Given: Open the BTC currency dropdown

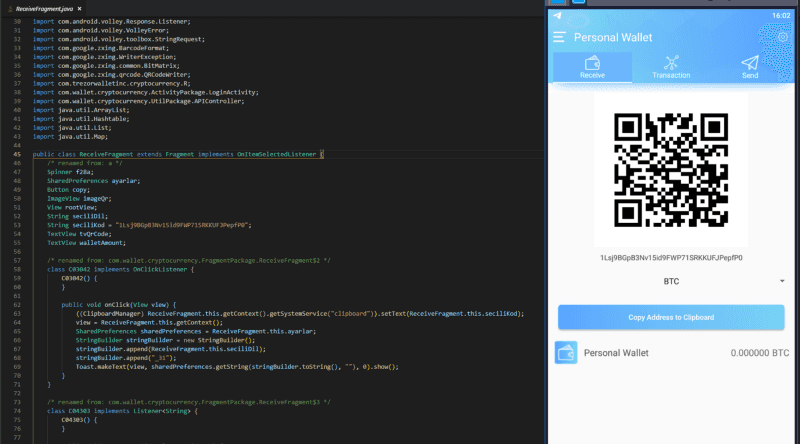Looking at the screenshot, I should [x=671, y=281].
